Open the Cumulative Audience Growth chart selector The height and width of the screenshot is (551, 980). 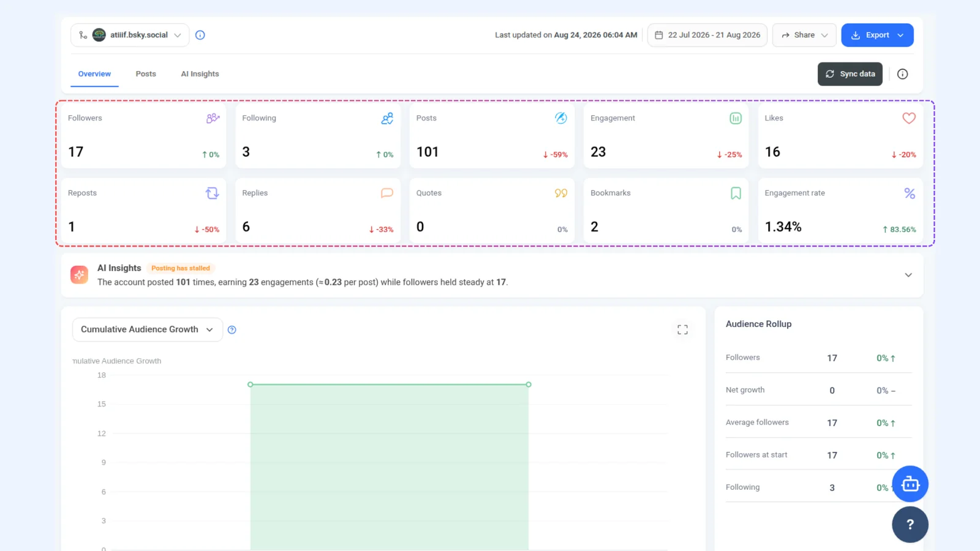148,329
